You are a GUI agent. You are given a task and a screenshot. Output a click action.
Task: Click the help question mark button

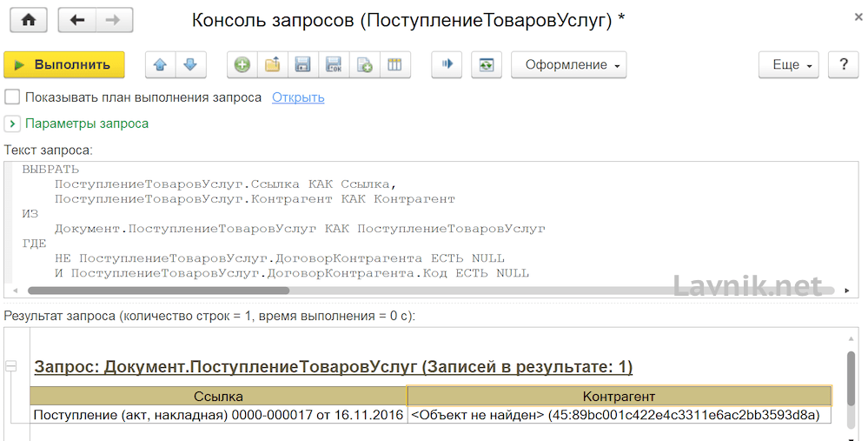coord(842,64)
